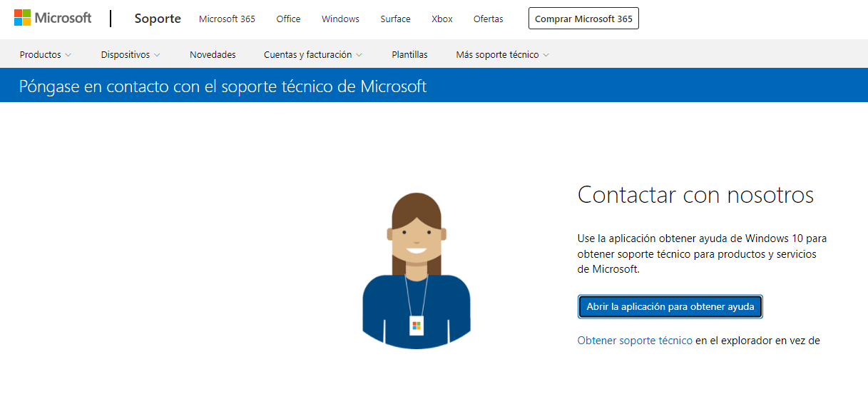
Task: Select Windows in the top navigation
Action: click(340, 19)
